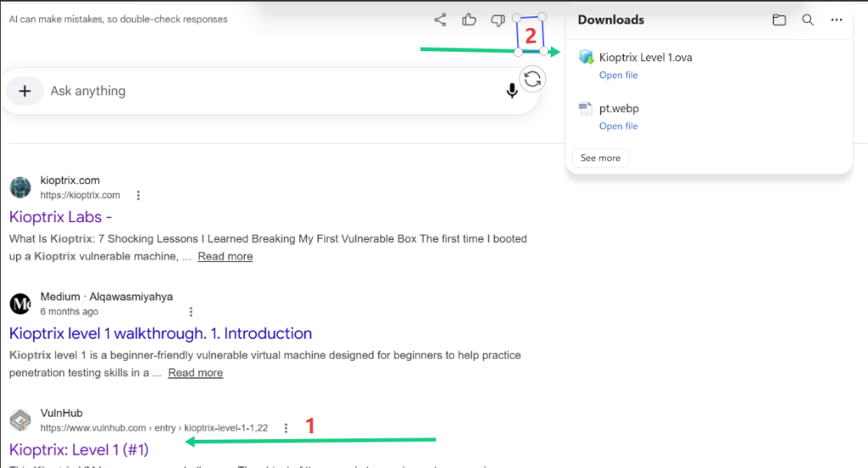Click See more in Downloads

601,158
